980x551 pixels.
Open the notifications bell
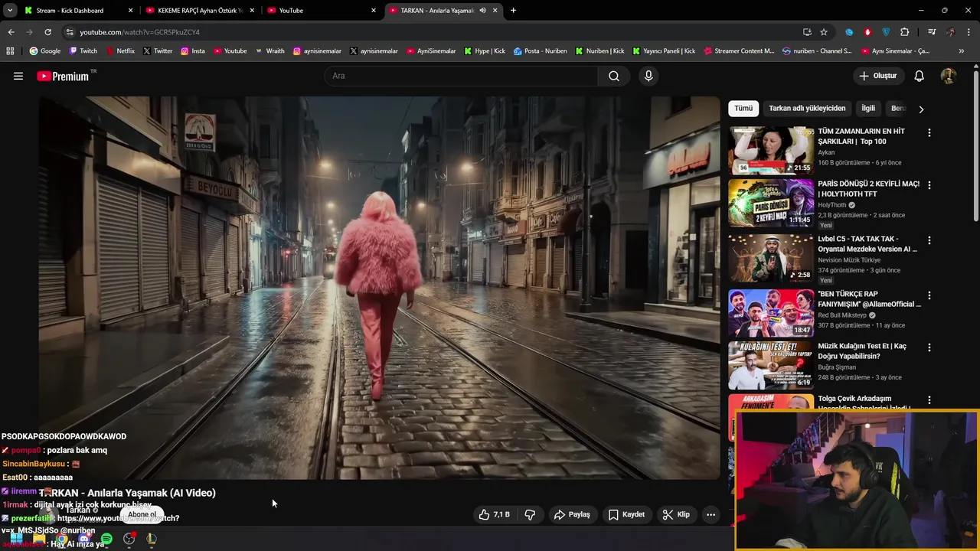(920, 76)
